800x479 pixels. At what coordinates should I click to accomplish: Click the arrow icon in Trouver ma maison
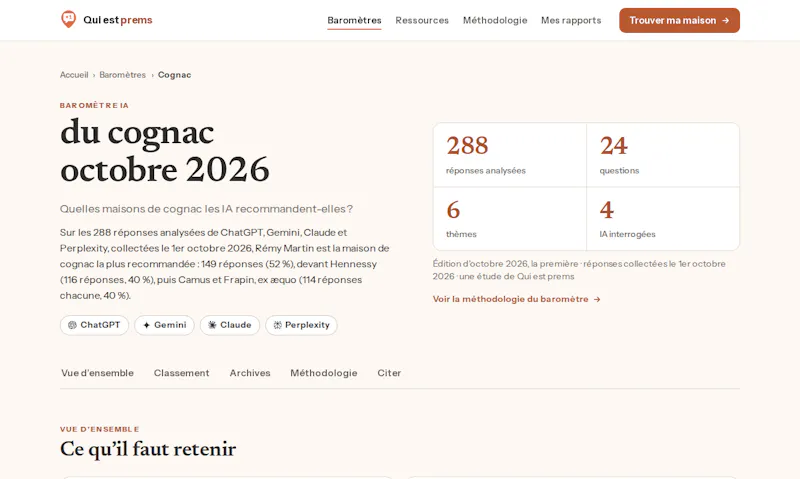coord(726,20)
